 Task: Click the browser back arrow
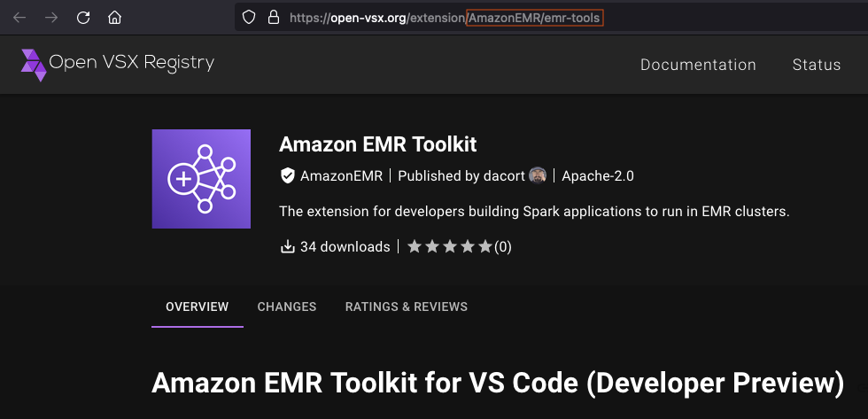(x=20, y=17)
